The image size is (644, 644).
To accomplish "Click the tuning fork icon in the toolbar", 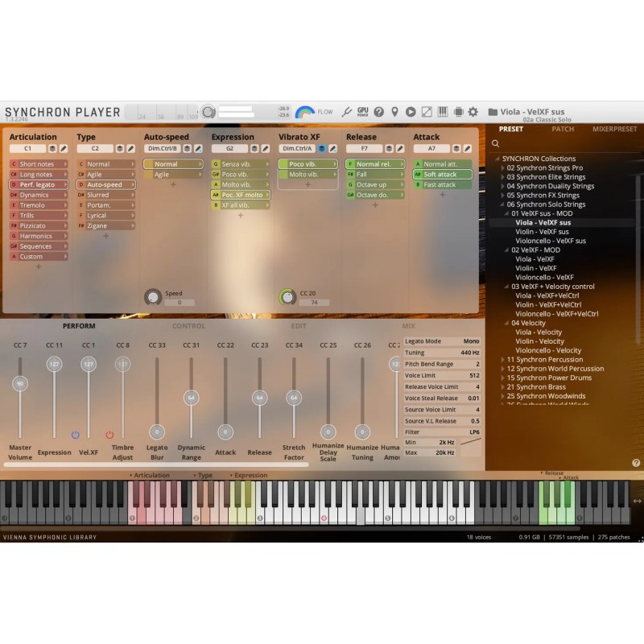I will point(347,112).
